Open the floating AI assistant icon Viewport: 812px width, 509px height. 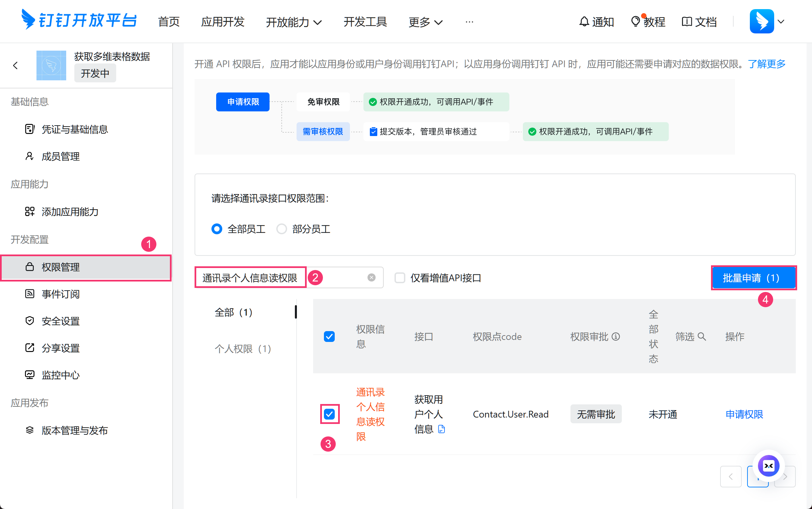pyautogui.click(x=768, y=466)
